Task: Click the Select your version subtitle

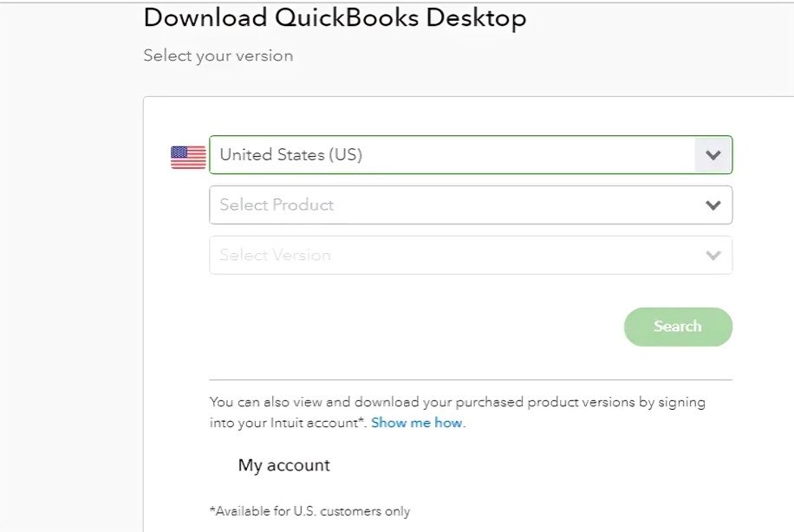Action: [x=218, y=55]
